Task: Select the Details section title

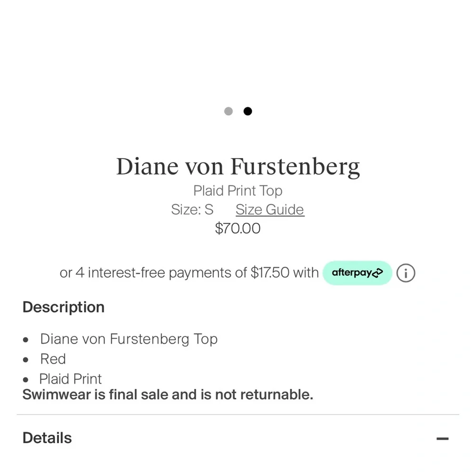Action: coord(47,437)
